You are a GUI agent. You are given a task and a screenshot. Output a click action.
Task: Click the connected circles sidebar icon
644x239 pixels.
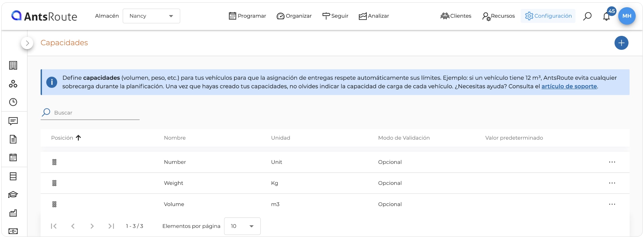(13, 84)
